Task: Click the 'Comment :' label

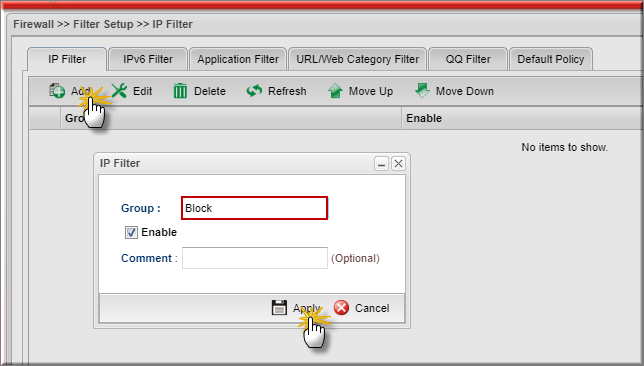Action: (149, 258)
